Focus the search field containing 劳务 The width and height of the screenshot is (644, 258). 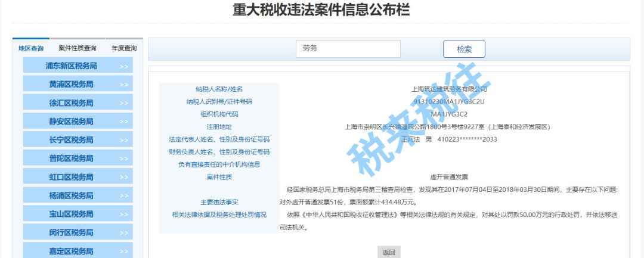coord(348,49)
